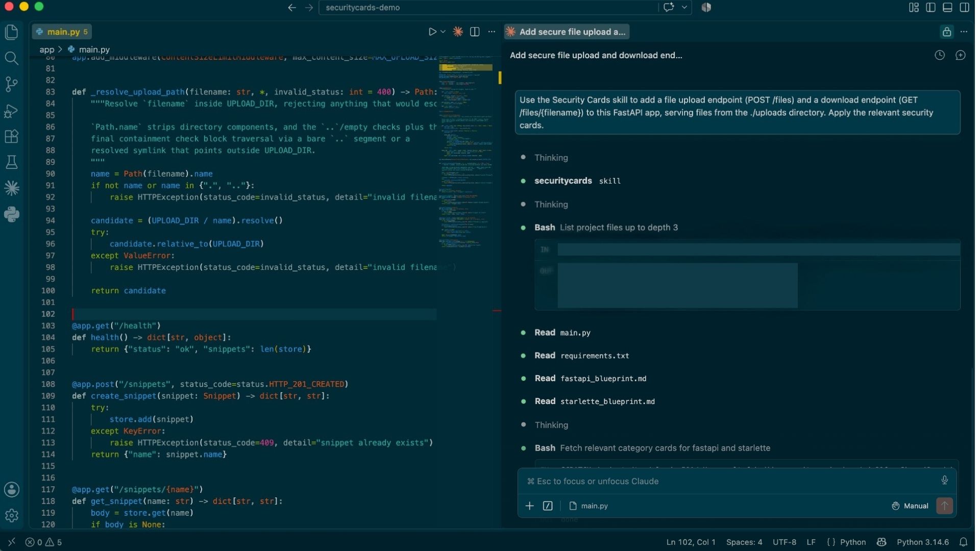Screen dimensions: 980x551
Task: Open the Explorer view in activity bar
Action: pyautogui.click(x=11, y=32)
